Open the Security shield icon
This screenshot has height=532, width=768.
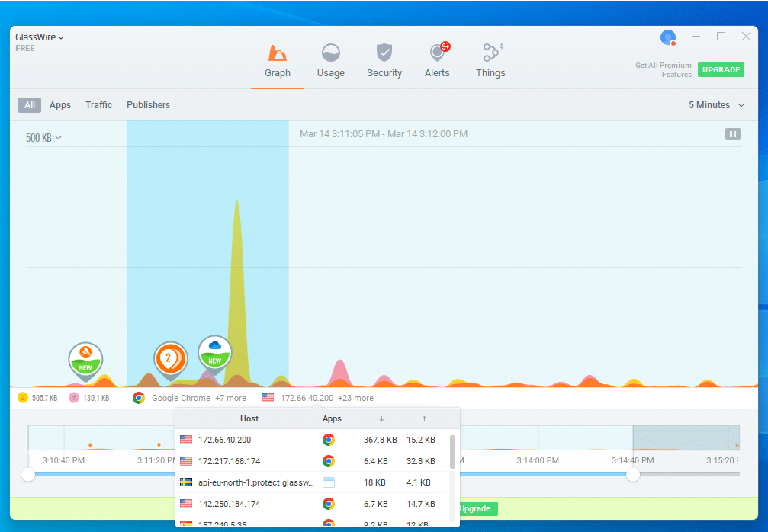coord(384,53)
